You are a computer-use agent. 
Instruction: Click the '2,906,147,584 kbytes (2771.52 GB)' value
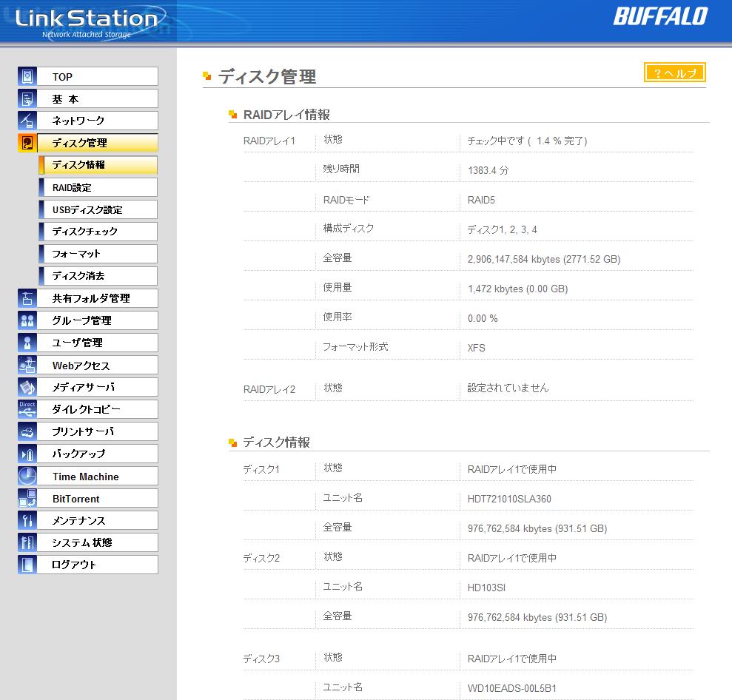544,259
